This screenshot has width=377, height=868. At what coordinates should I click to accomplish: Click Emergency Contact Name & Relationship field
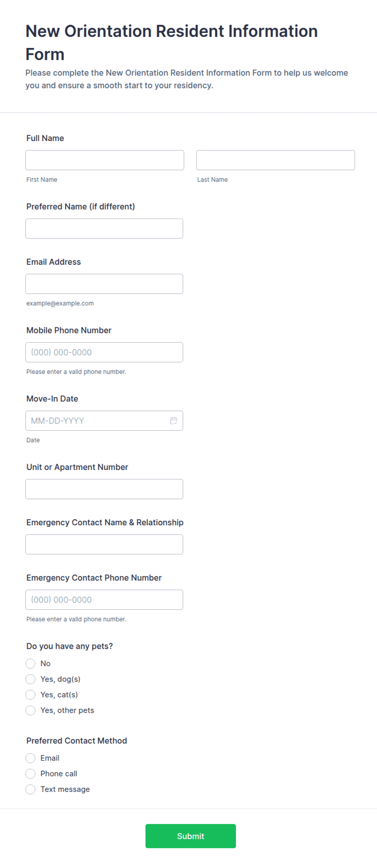(104, 544)
